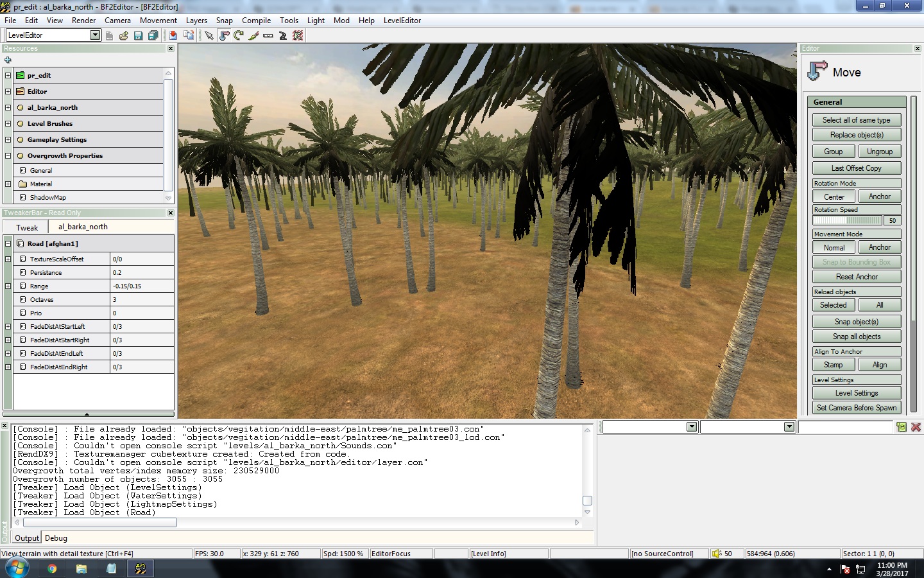Image resolution: width=924 pixels, height=578 pixels.
Task: Set Movement Mode to Normal
Action: [834, 247]
